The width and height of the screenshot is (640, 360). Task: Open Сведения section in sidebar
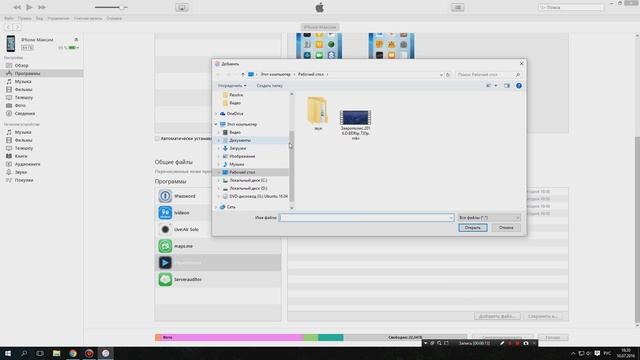pyautogui.click(x=24, y=113)
